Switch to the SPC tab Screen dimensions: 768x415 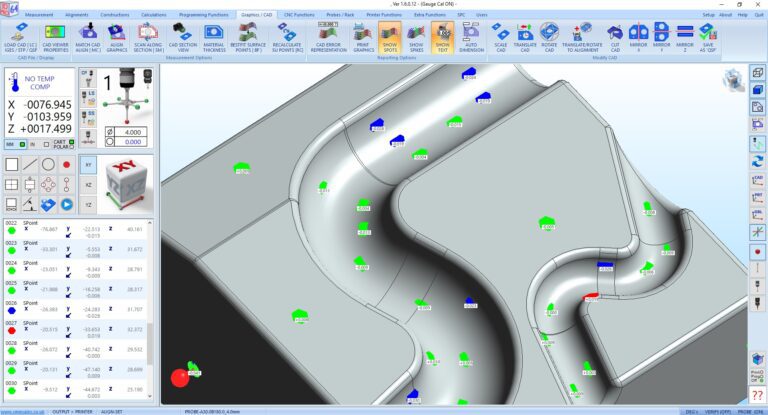click(x=461, y=15)
